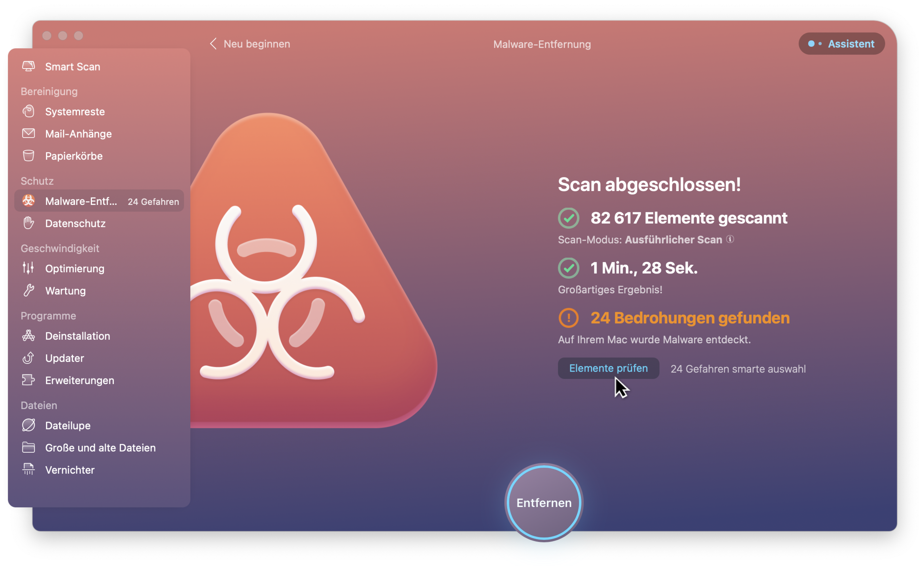Click the Malware-Entfernung window title
The width and height of the screenshot is (924, 566).
(542, 44)
